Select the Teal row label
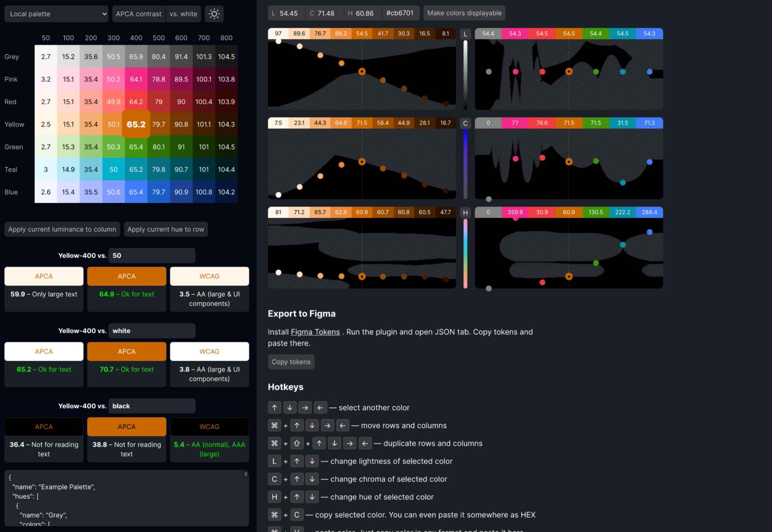Screen dimensions: 772x532 tap(11, 170)
